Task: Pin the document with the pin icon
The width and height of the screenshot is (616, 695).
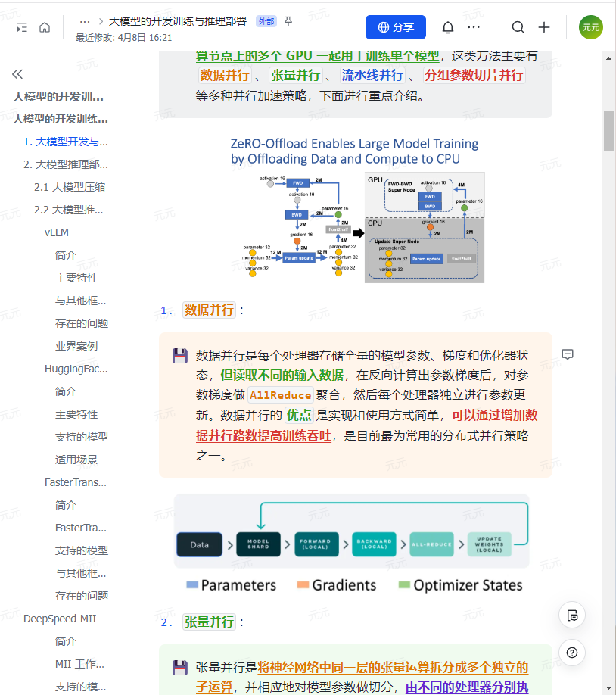Action: coord(288,21)
